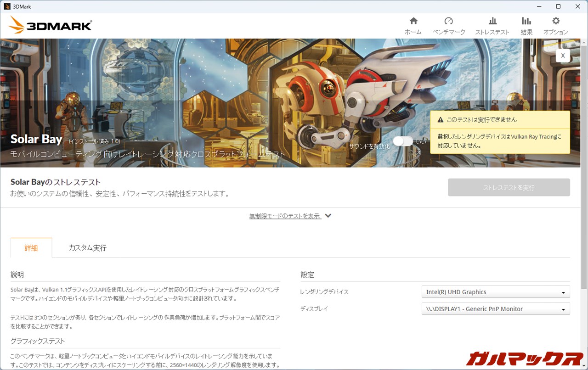Click the 3DMark title bar app icon
This screenshot has width=588, height=370.
(7, 6)
